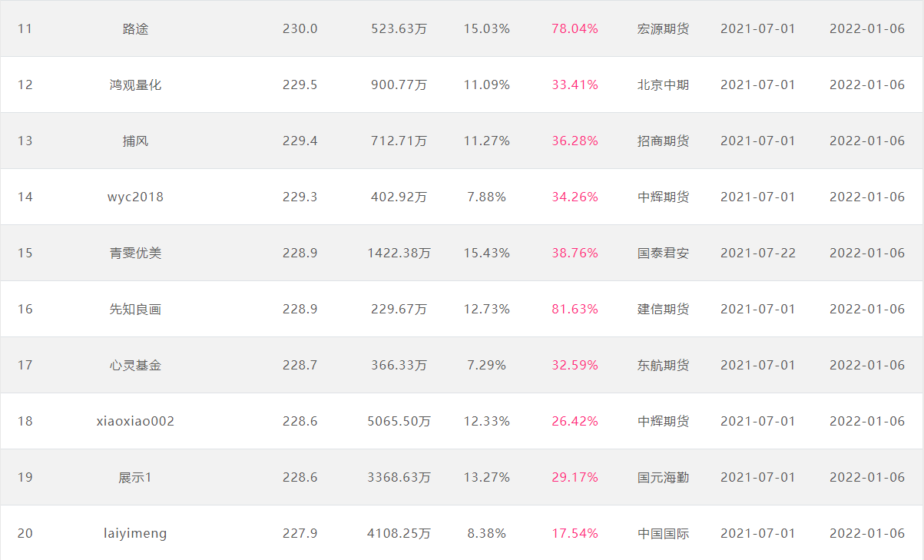Click 国泰君安 broker in row 15
Image resolution: width=924 pixels, height=560 pixels.
pos(663,253)
